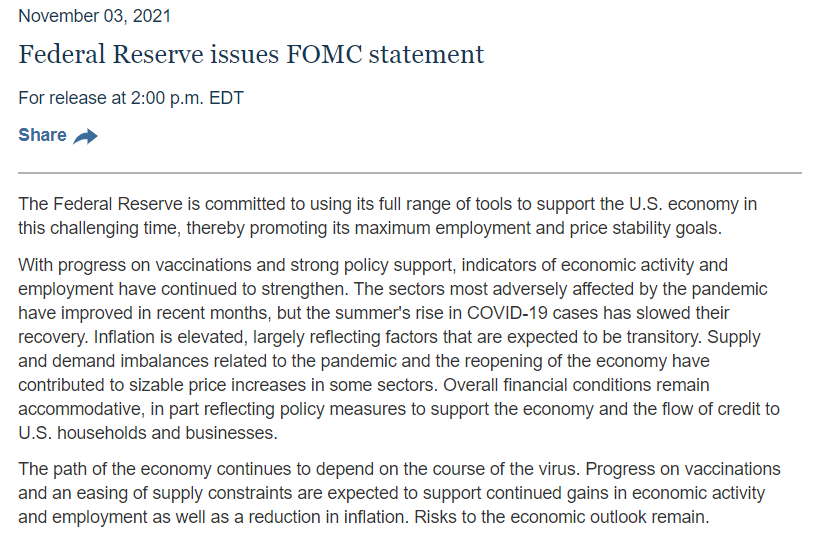Click the 'For release at 2:00 p.m. EDT' line
Viewport: 817px width, 542px height.
pos(131,98)
